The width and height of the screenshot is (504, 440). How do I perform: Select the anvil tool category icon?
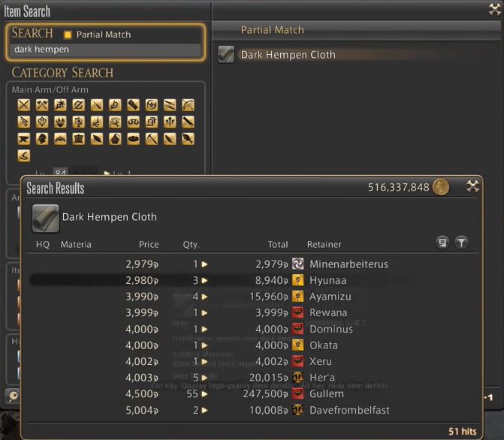click(24, 139)
